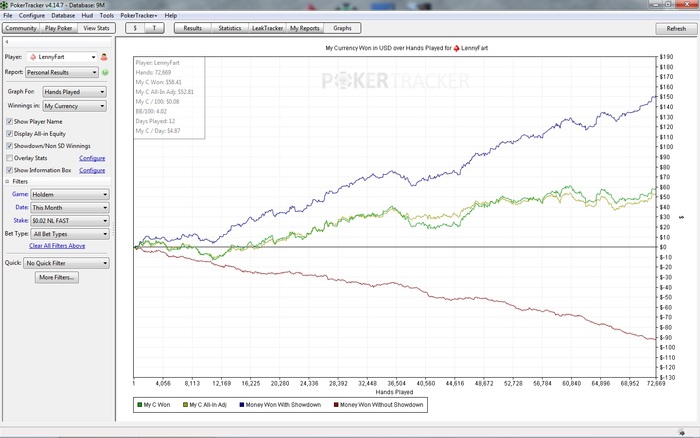Select the $ cash games toggle button
Viewport: 700px width, 438px height.
pyautogui.click(x=135, y=28)
